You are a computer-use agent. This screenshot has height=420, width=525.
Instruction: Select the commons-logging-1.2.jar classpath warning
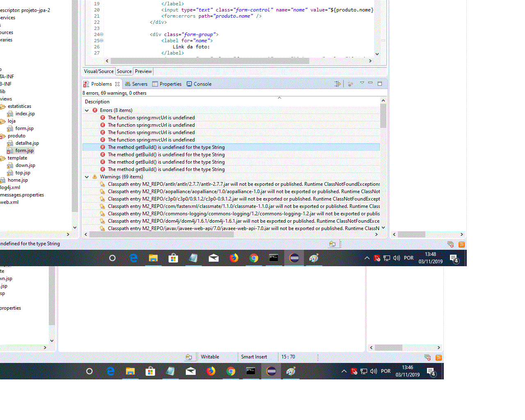[x=231, y=214]
